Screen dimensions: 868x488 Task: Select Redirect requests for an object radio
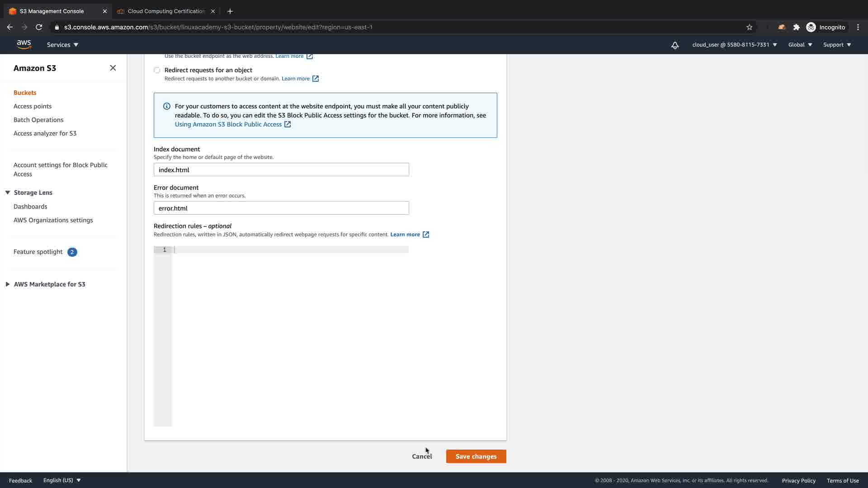click(x=157, y=70)
